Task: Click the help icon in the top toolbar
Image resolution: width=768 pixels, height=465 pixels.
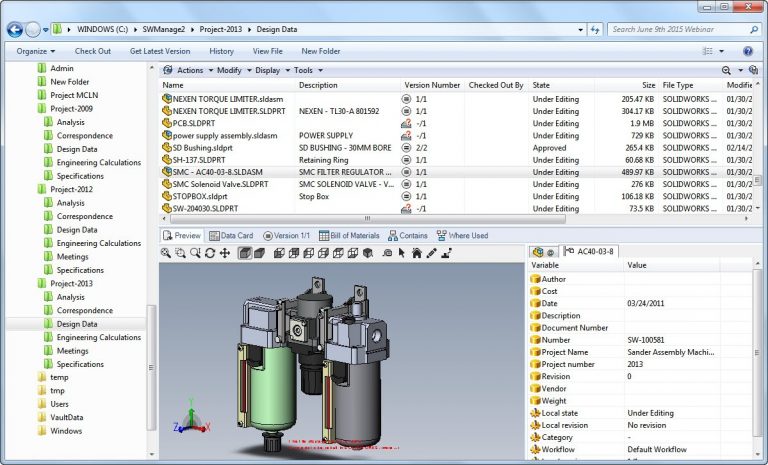Action: pyautogui.click(x=747, y=51)
